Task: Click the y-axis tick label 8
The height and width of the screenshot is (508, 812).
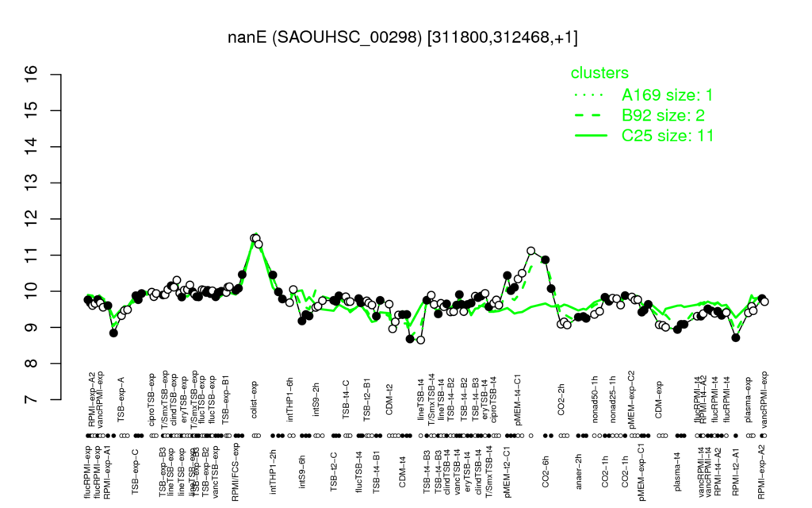Action: [32, 364]
